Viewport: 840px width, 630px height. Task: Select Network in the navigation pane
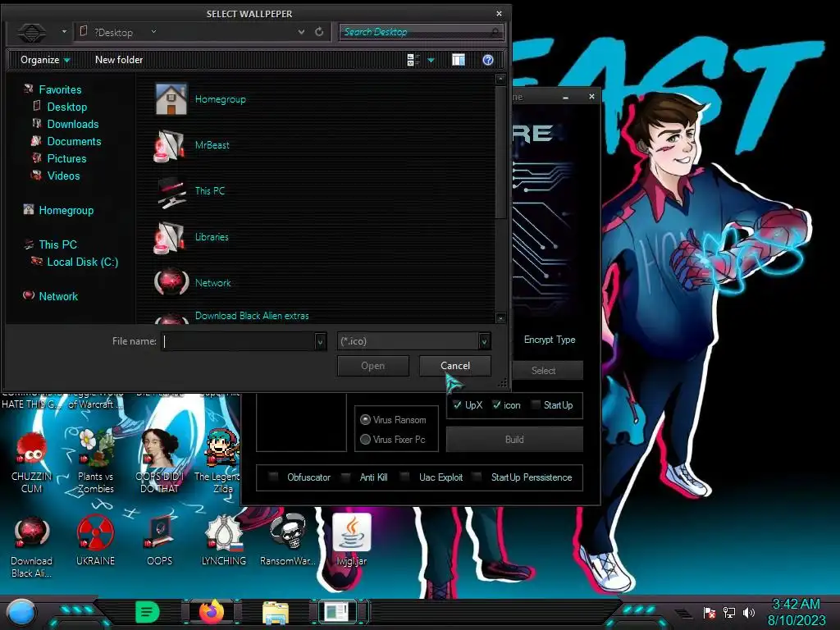(x=58, y=296)
